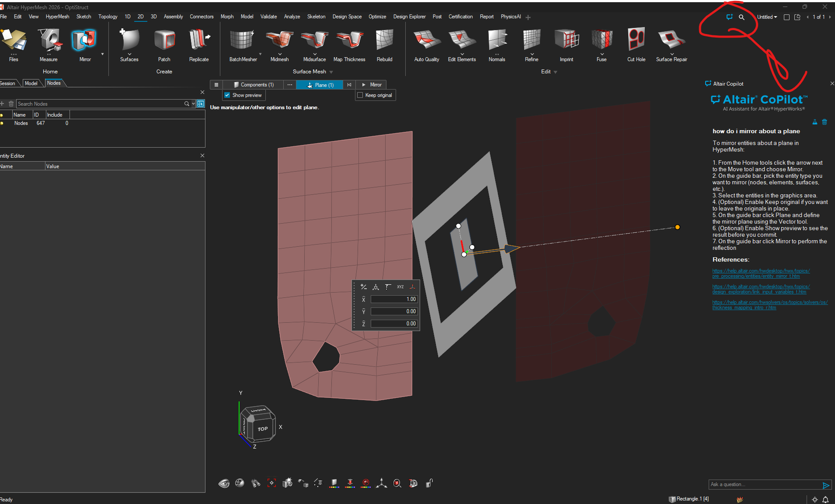
Task: Enable the Keep original checkbox
Action: click(360, 95)
